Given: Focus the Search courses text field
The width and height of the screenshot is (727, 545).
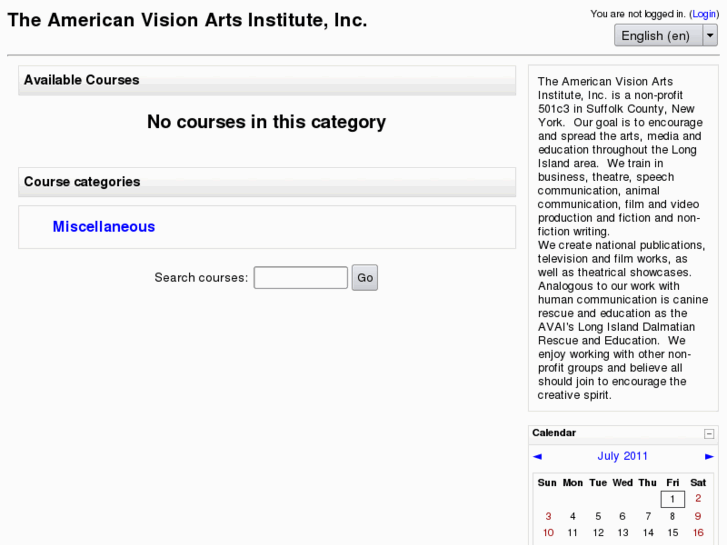Looking at the screenshot, I should point(300,278).
